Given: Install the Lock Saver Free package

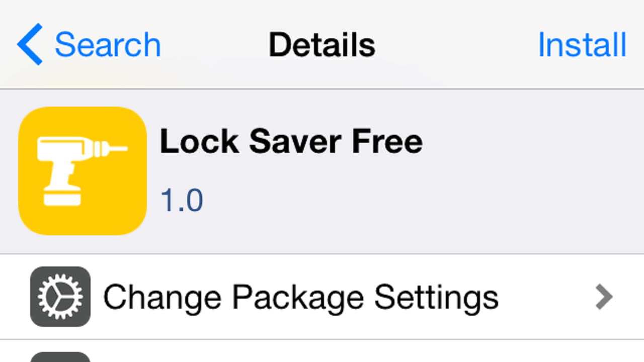Looking at the screenshot, I should (x=582, y=45).
